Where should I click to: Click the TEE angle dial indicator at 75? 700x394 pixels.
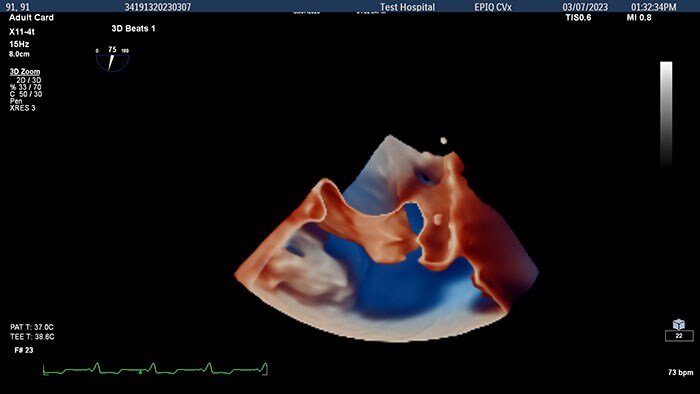tap(112, 60)
